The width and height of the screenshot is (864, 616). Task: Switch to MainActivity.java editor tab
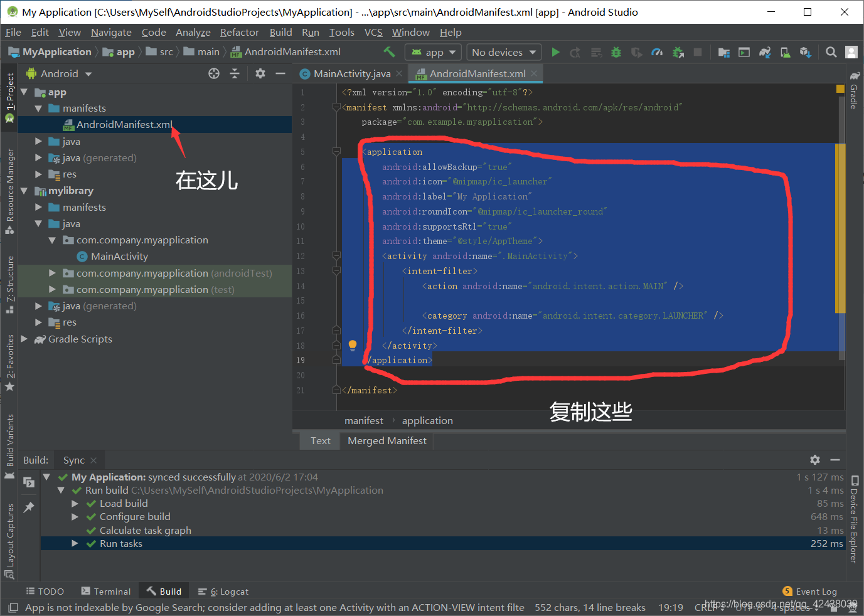(351, 73)
